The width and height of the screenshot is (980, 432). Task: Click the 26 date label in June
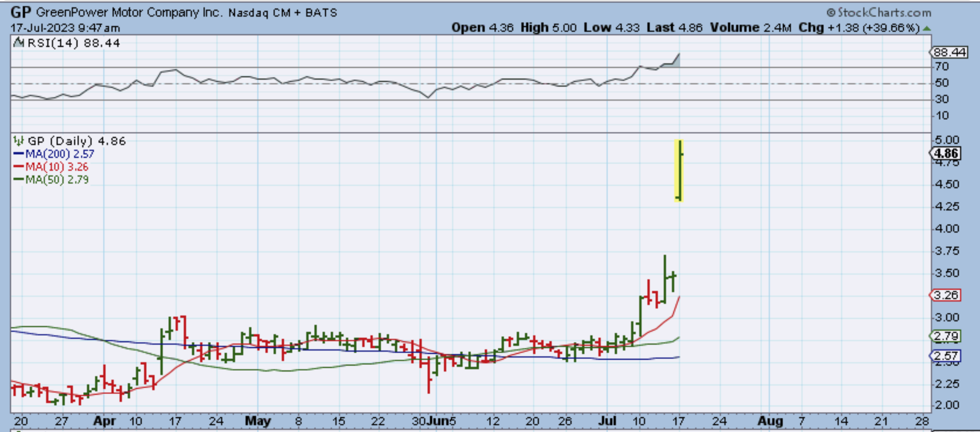564,421
